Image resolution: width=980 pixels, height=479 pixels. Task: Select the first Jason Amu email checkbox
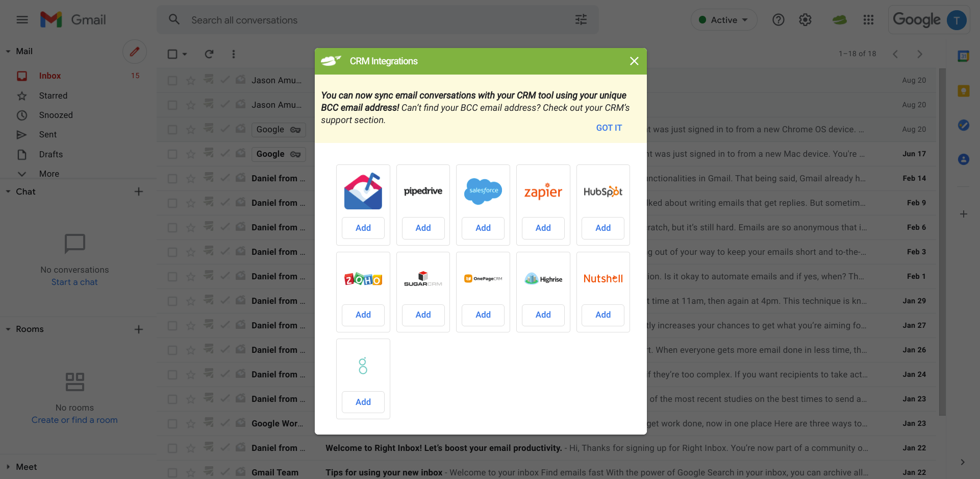point(172,80)
